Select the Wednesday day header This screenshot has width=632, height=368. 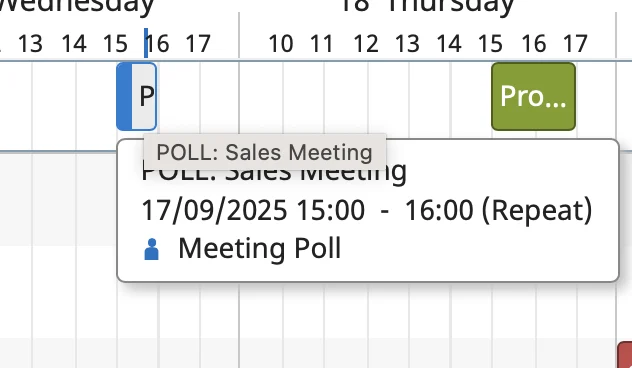pyautogui.click(x=77, y=6)
